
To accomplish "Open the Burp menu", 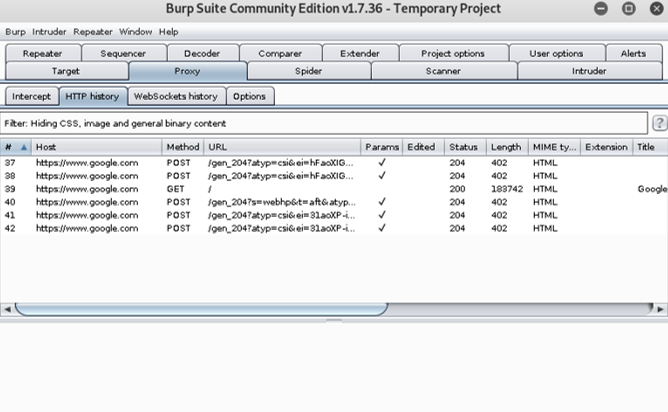I will 15,32.
